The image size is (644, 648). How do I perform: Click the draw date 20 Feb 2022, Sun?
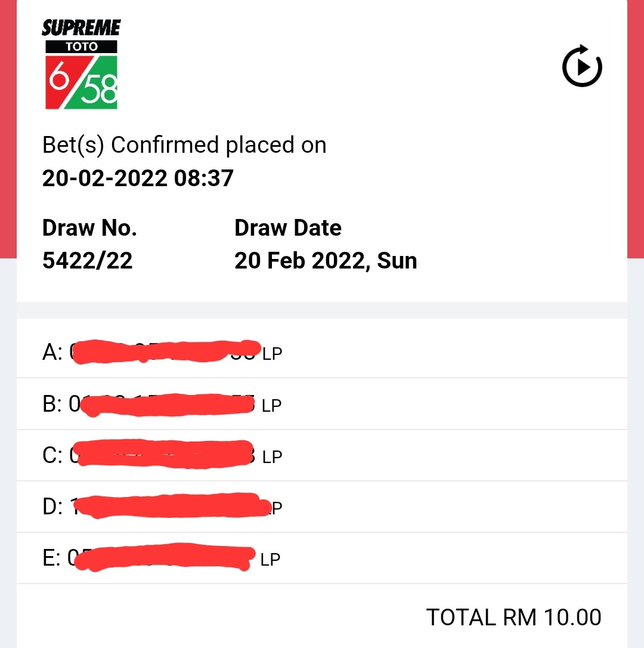click(326, 261)
